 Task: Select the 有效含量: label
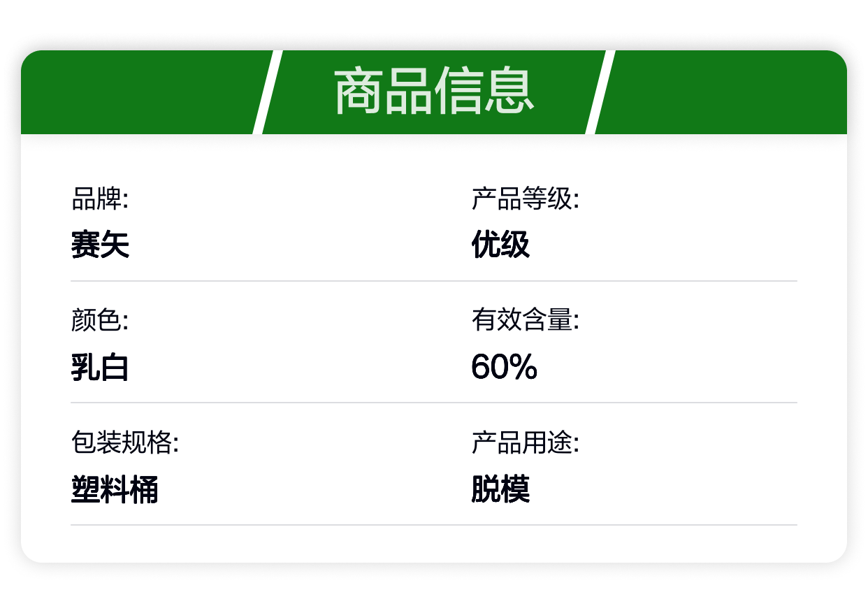(x=526, y=322)
